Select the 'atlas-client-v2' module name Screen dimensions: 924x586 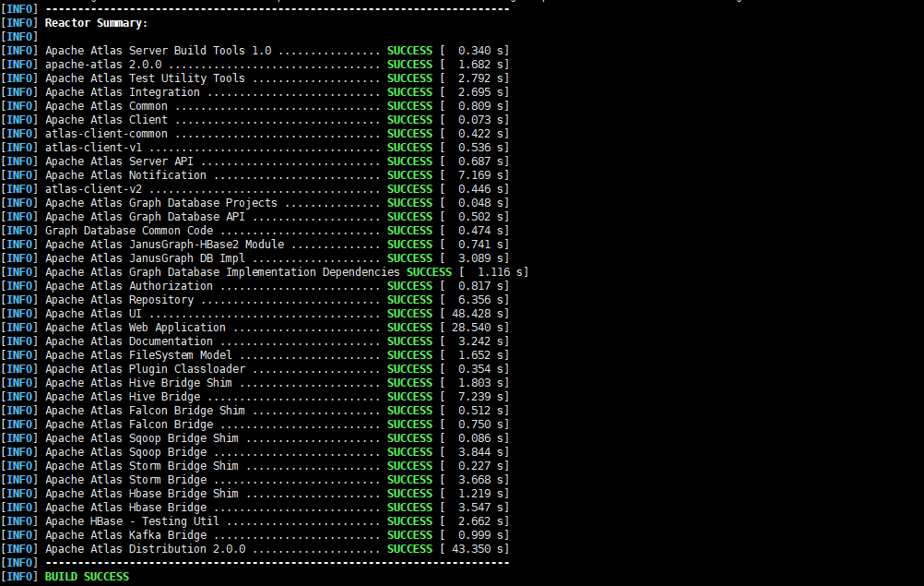point(93,189)
